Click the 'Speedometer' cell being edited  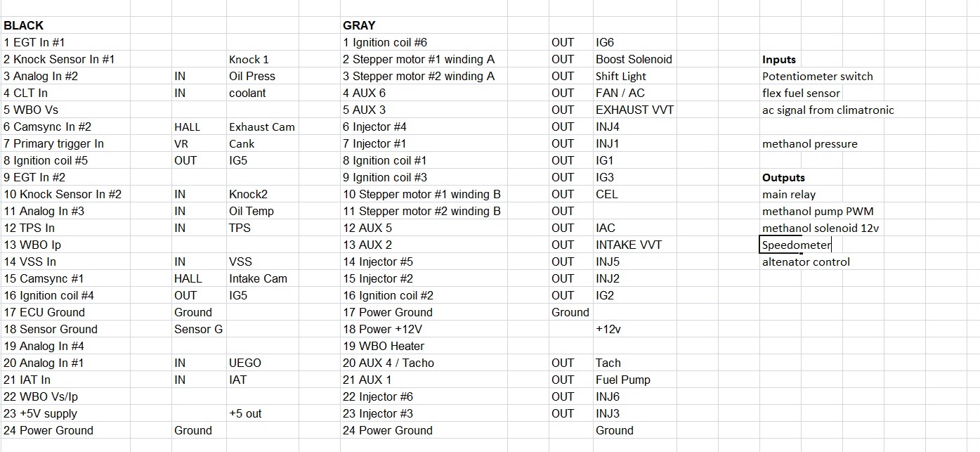[x=796, y=245]
